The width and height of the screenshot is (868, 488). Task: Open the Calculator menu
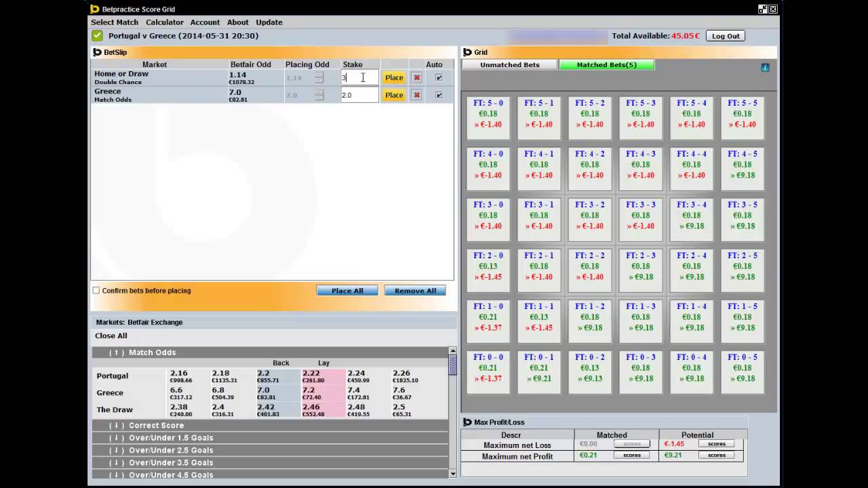165,22
